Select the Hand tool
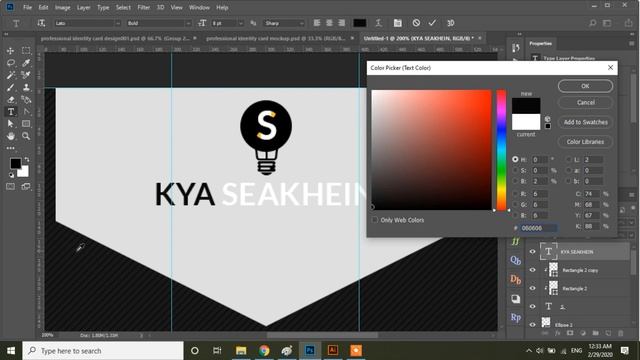This screenshot has width=640, height=360. (11, 136)
